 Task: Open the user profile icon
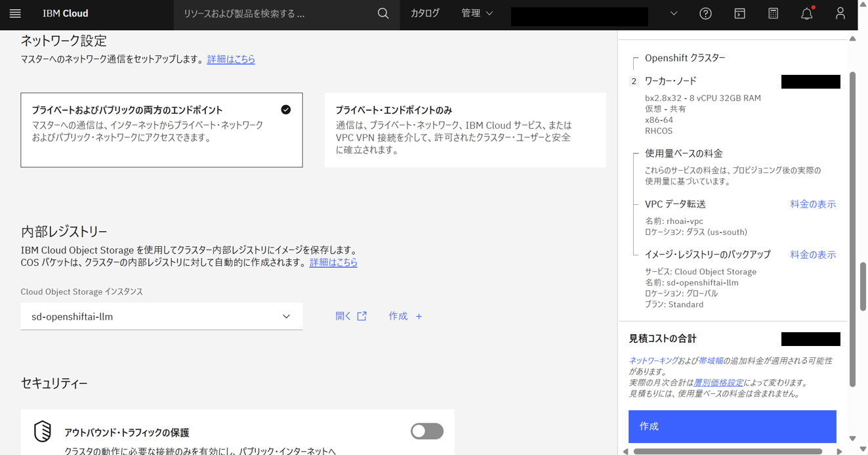(x=840, y=13)
